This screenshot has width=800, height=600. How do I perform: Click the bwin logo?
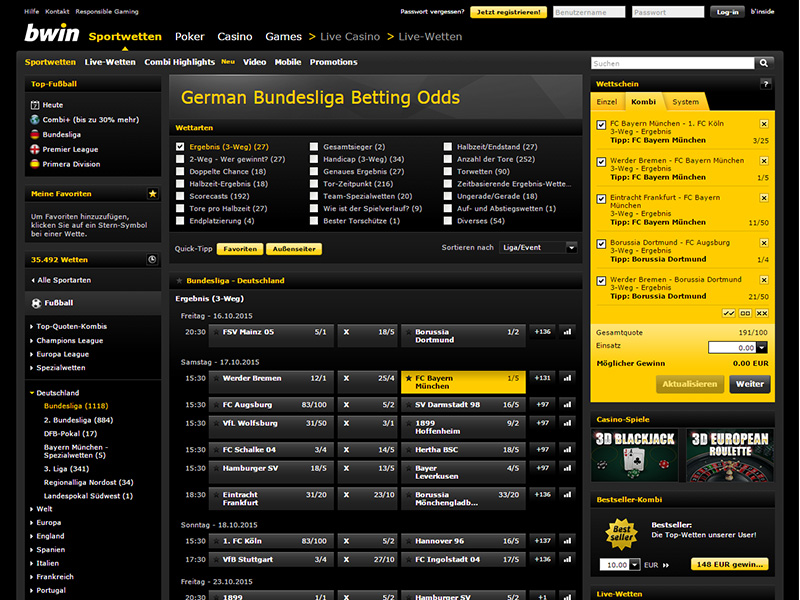tap(52, 34)
